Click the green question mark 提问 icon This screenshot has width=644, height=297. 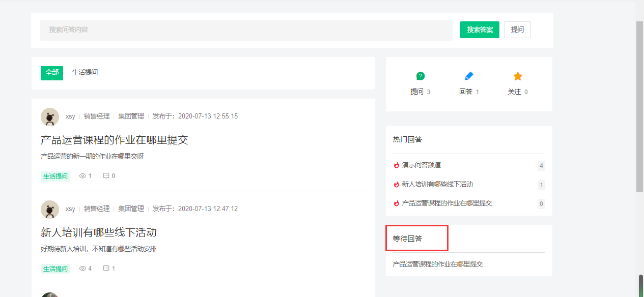pyautogui.click(x=421, y=76)
